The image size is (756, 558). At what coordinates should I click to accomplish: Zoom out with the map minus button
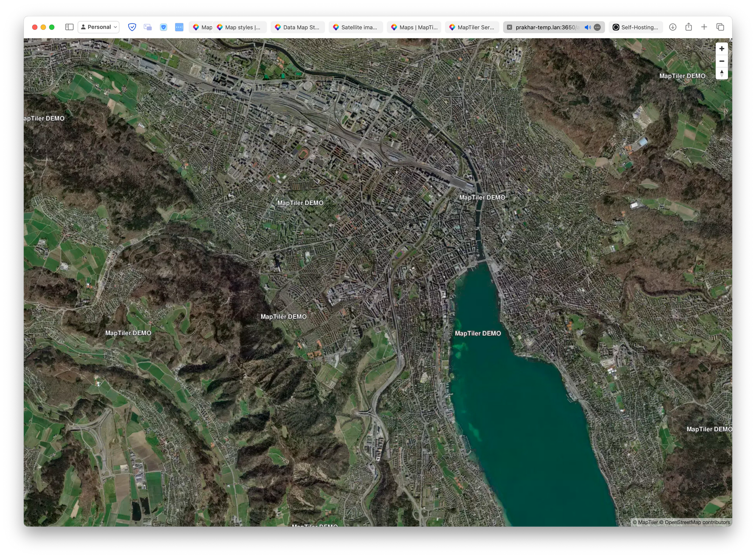click(x=722, y=61)
